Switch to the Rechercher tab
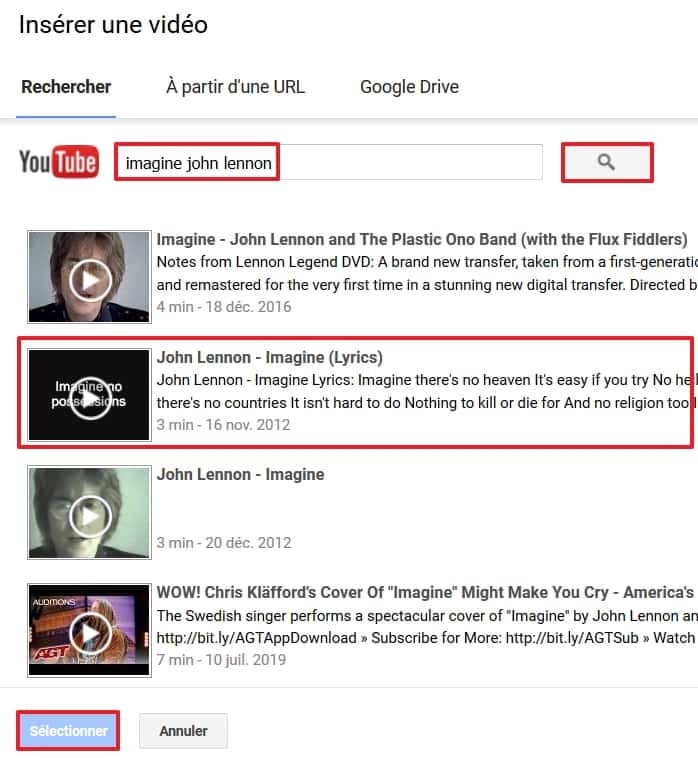698x758 pixels. coord(66,87)
